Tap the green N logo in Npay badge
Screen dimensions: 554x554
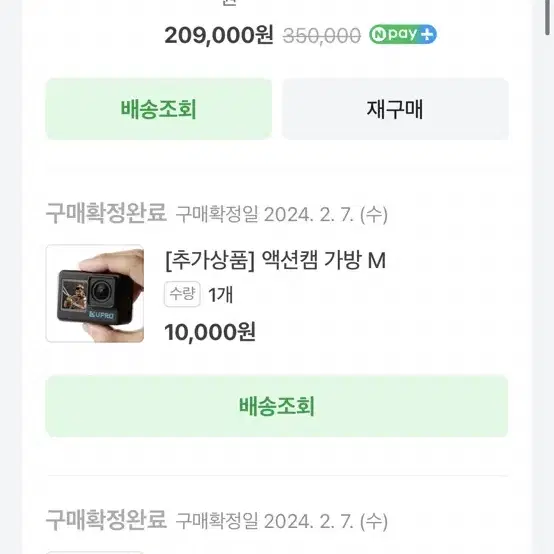(378, 35)
